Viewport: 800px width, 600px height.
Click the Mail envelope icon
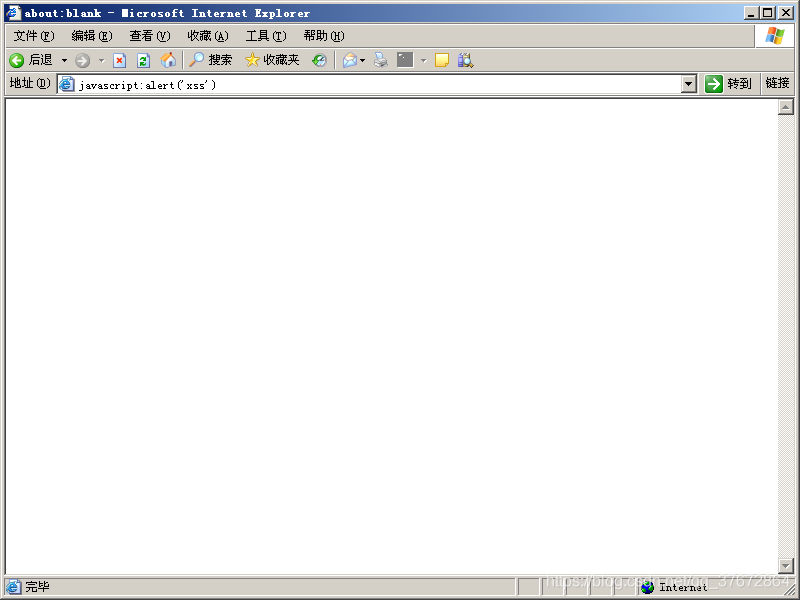click(x=350, y=60)
